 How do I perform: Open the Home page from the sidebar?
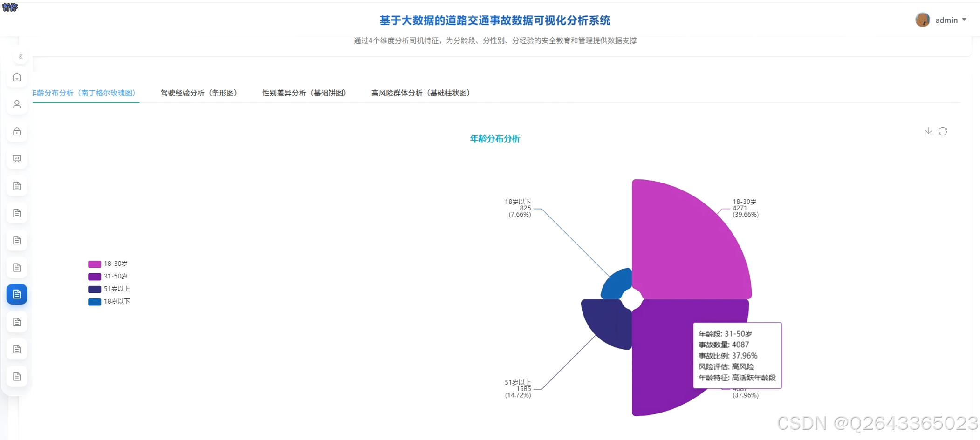pos(17,77)
